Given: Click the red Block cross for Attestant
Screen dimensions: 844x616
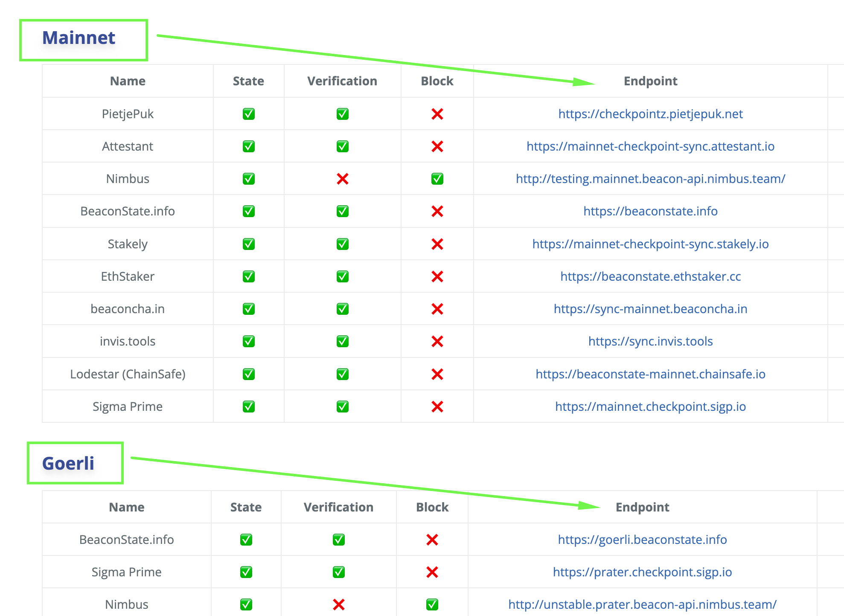Looking at the screenshot, I should click(437, 146).
